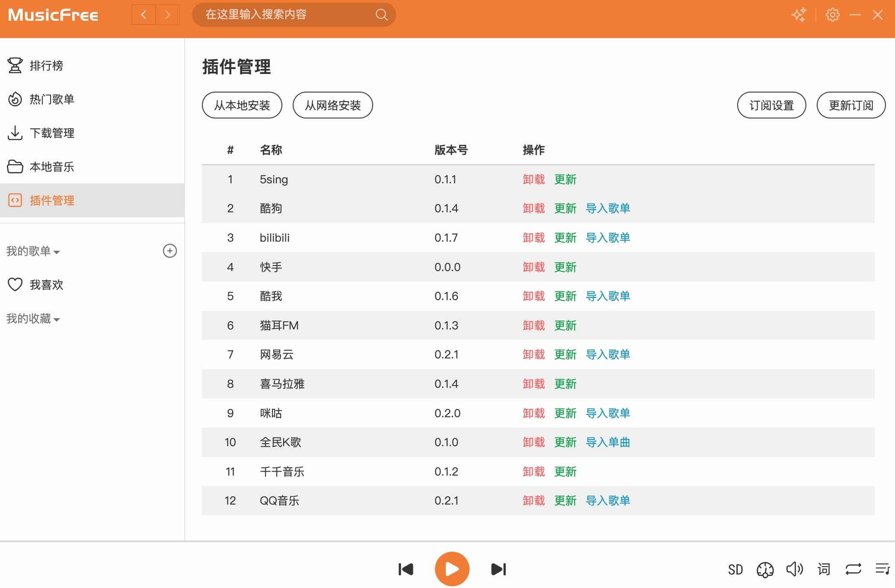Click the 版本号 column header
This screenshot has width=895, height=588.
coord(451,150)
